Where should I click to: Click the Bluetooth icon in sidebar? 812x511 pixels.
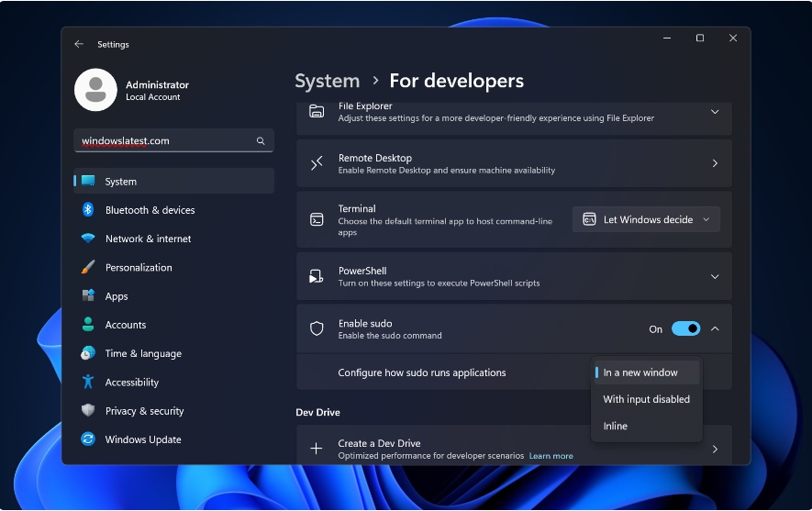[88, 209]
